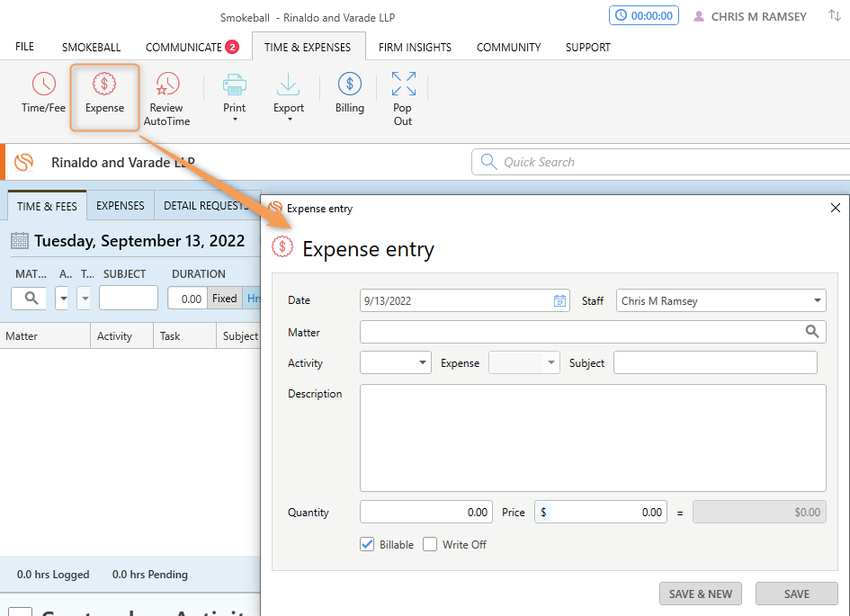The height and width of the screenshot is (616, 850).
Task: Expand the Expense type dropdown
Action: pos(550,362)
